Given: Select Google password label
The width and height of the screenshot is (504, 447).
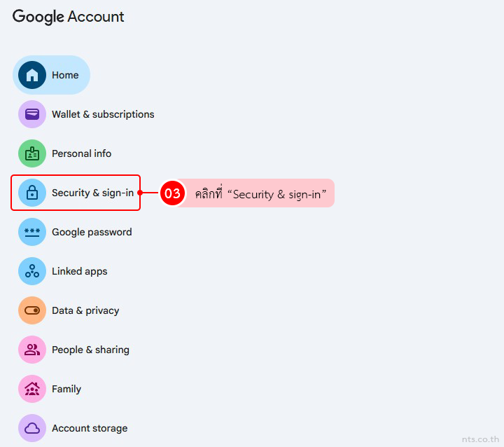Looking at the screenshot, I should pyautogui.click(x=92, y=232).
